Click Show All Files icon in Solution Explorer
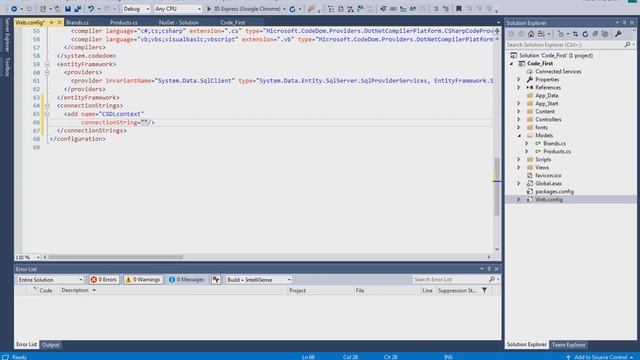 [605, 34]
